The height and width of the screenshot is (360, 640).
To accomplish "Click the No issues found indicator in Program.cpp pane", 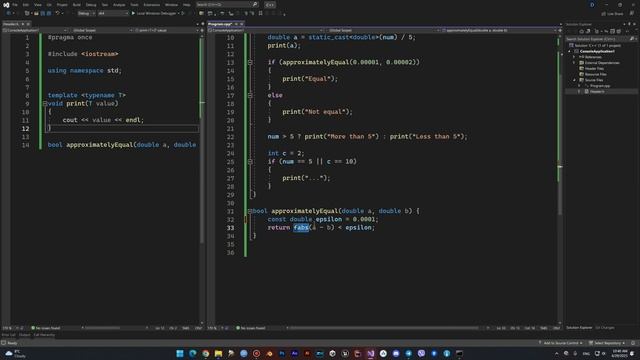I will (x=250, y=328).
